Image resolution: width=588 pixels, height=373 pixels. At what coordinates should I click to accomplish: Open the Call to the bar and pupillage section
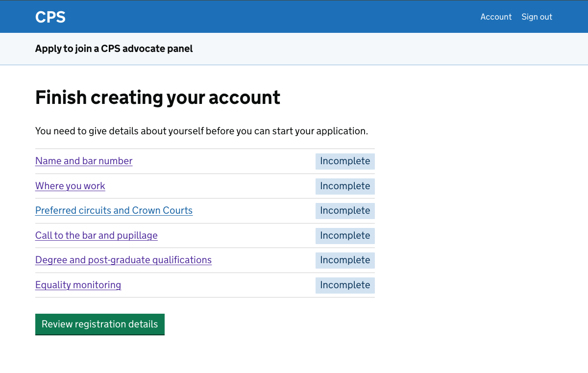tap(96, 235)
